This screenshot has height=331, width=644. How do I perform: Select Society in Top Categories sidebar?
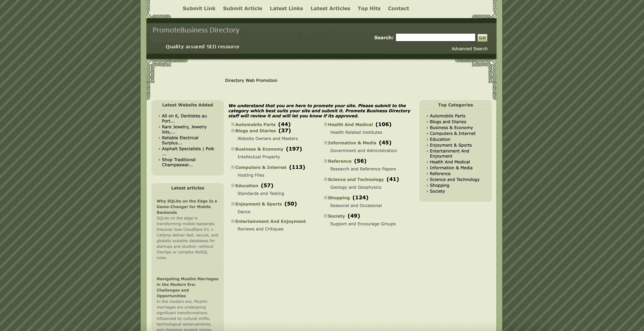437,191
